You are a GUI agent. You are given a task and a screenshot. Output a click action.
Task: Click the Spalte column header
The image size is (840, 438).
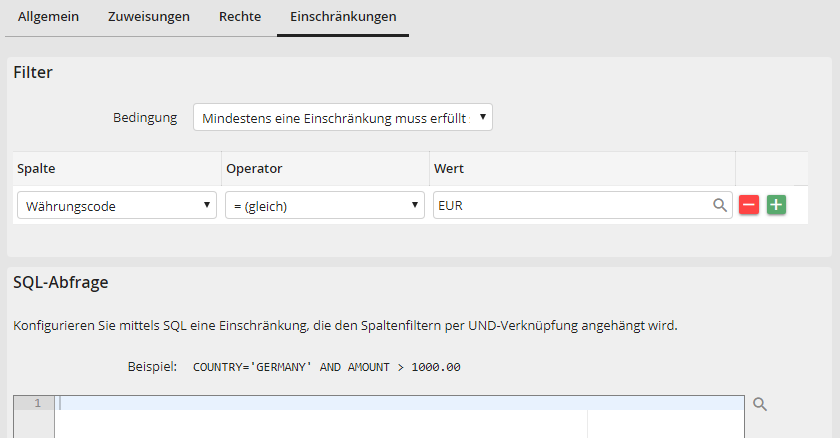pyautogui.click(x=35, y=168)
